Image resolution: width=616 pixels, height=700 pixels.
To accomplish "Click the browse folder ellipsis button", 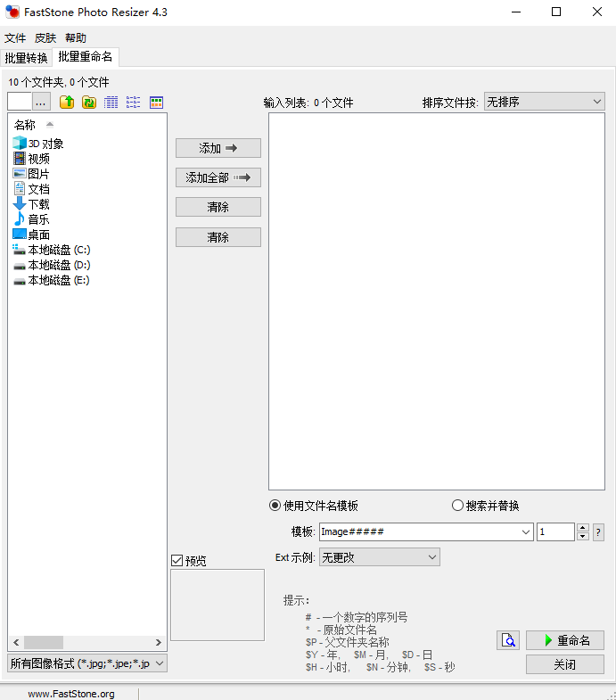I will pyautogui.click(x=42, y=103).
